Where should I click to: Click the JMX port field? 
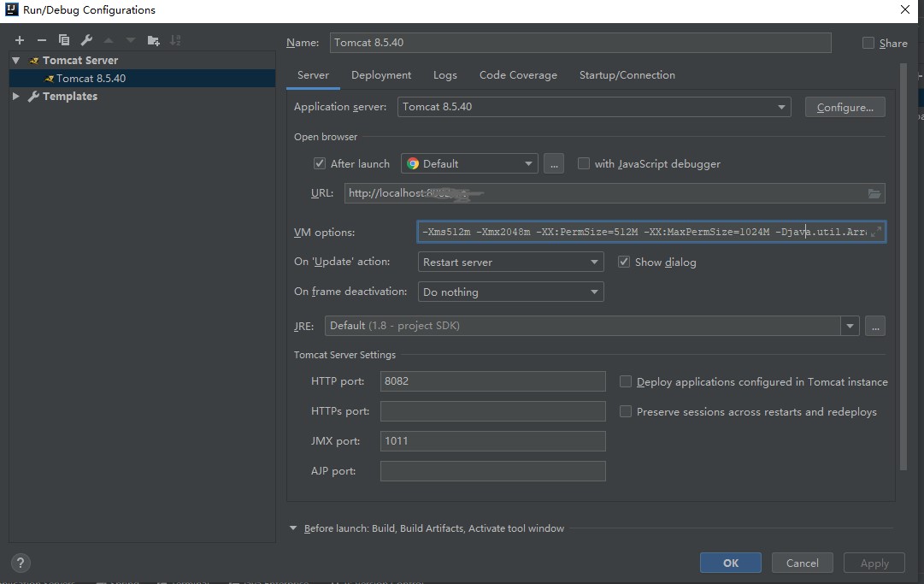pos(492,441)
